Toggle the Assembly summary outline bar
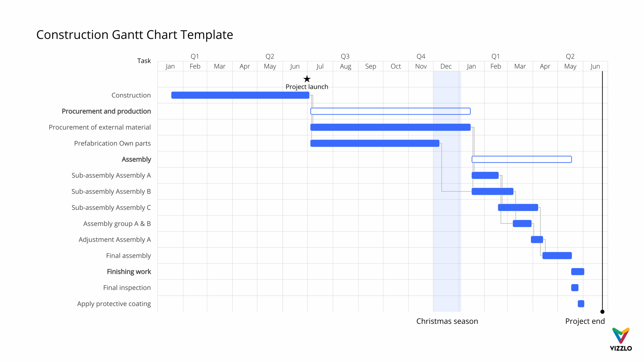The width and height of the screenshot is (644, 362). [521, 159]
